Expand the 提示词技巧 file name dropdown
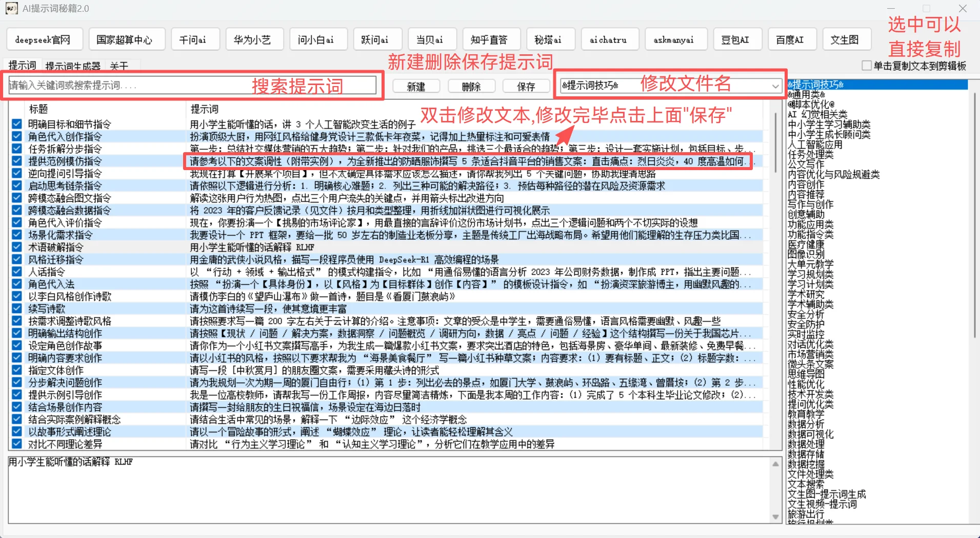This screenshot has width=980, height=538. click(x=775, y=86)
